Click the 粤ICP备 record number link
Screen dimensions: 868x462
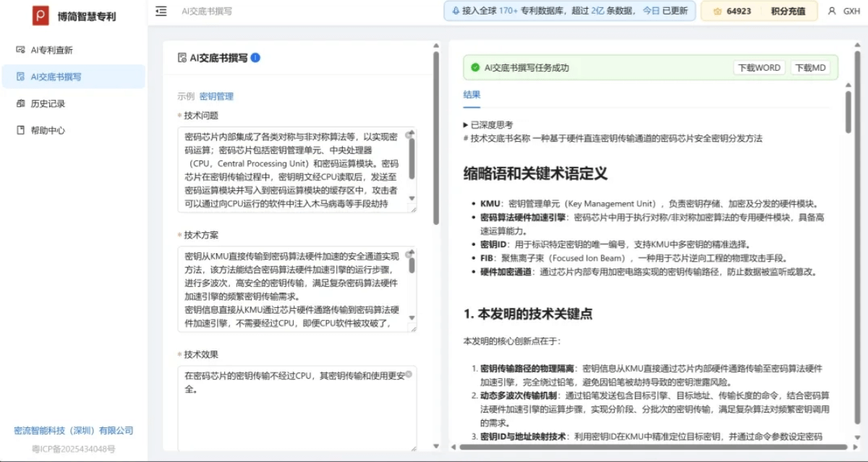tap(73, 449)
